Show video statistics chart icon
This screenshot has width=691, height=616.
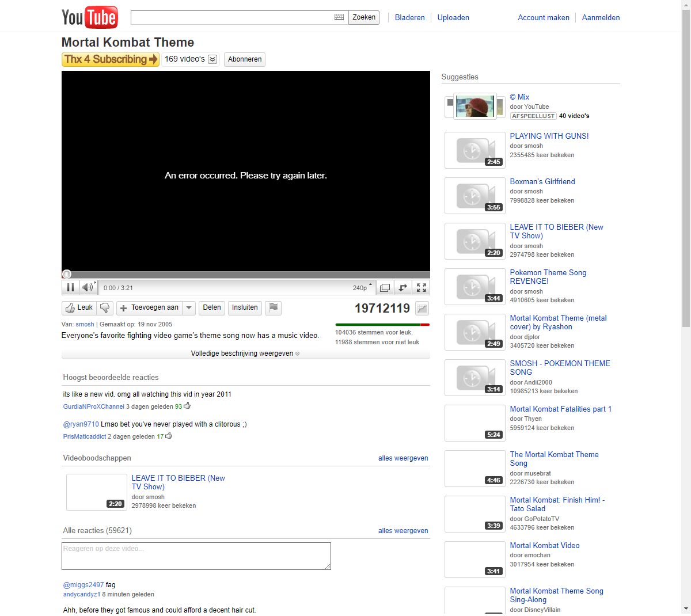pyautogui.click(x=422, y=309)
